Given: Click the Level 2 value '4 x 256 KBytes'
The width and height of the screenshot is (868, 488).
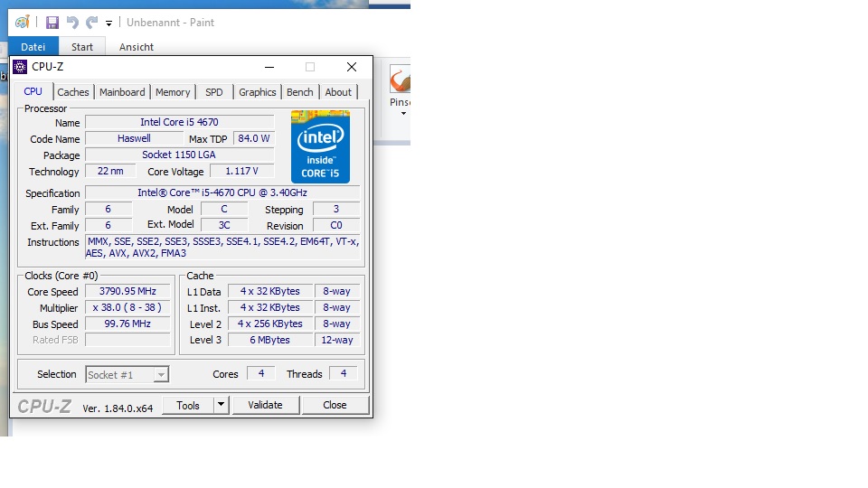Looking at the screenshot, I should [270, 324].
